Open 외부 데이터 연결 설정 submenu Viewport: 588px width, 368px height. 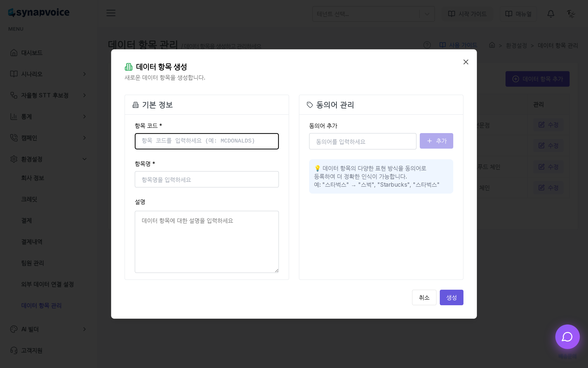pos(47,284)
